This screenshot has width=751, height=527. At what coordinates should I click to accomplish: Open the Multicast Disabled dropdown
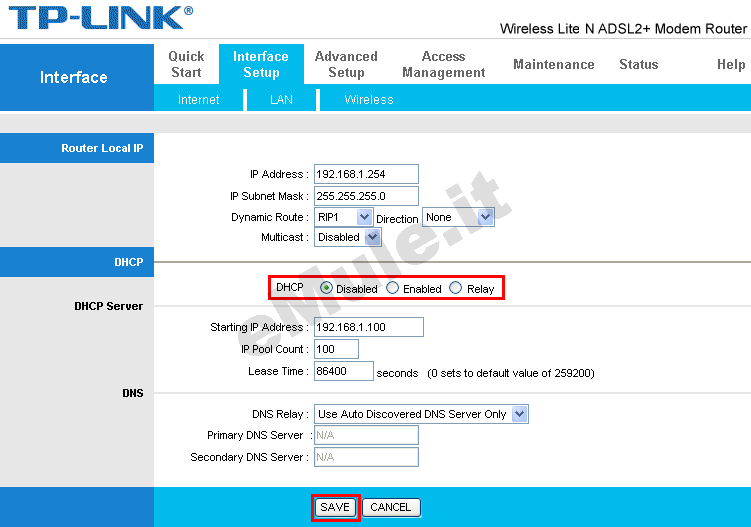(x=347, y=238)
